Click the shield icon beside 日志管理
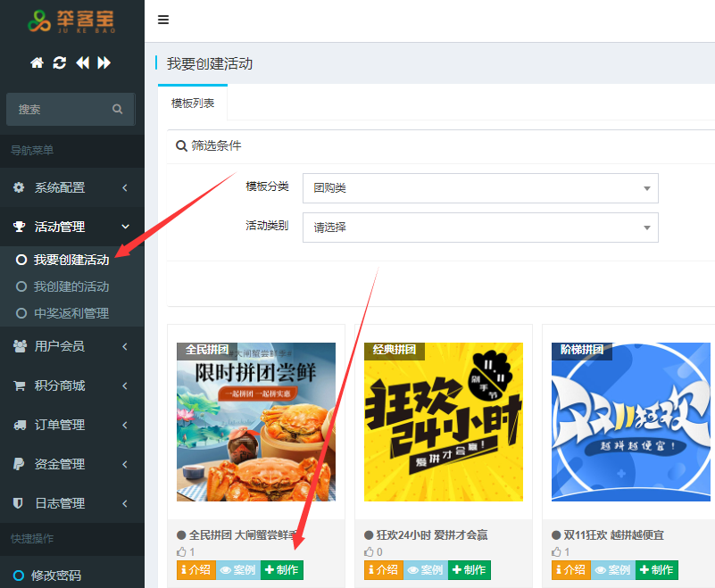This screenshot has width=715, height=588. 18,503
